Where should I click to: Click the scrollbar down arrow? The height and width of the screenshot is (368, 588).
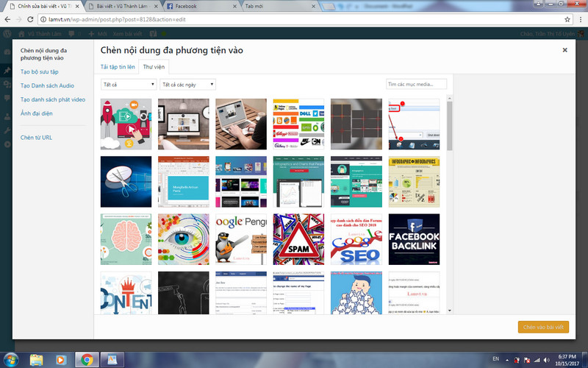coord(450,311)
